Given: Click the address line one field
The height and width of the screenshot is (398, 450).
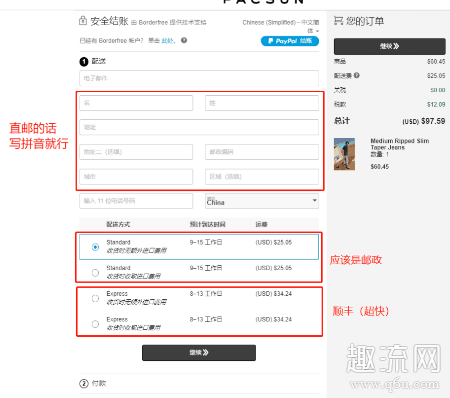Looking at the screenshot, I should click(x=199, y=127).
